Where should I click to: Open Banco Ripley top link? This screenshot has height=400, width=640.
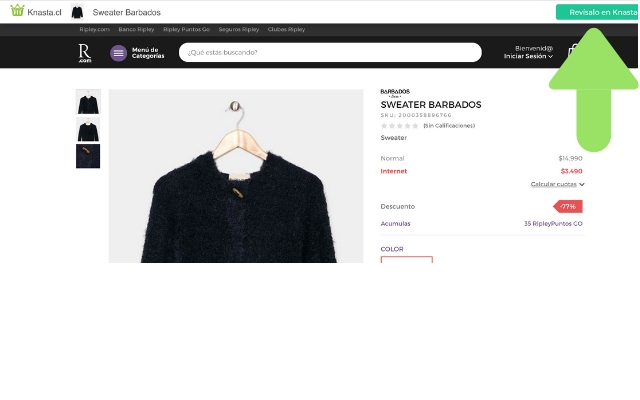click(136, 29)
